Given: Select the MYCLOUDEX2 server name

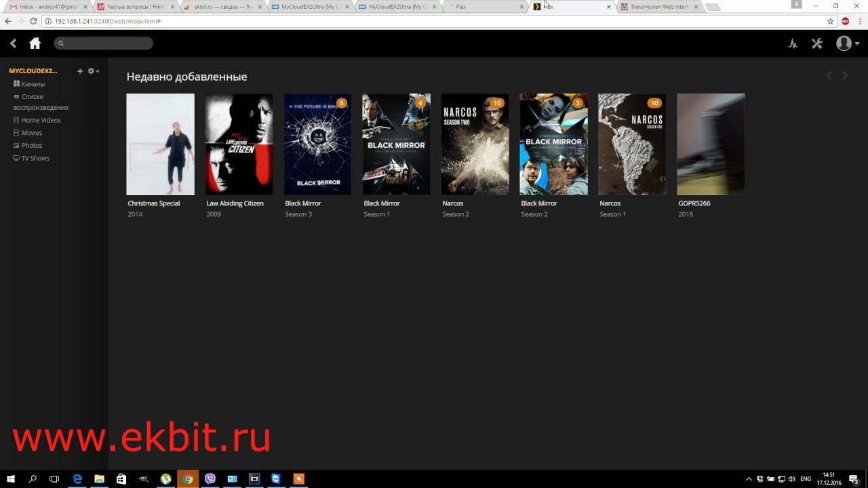Looking at the screenshot, I should coord(33,70).
